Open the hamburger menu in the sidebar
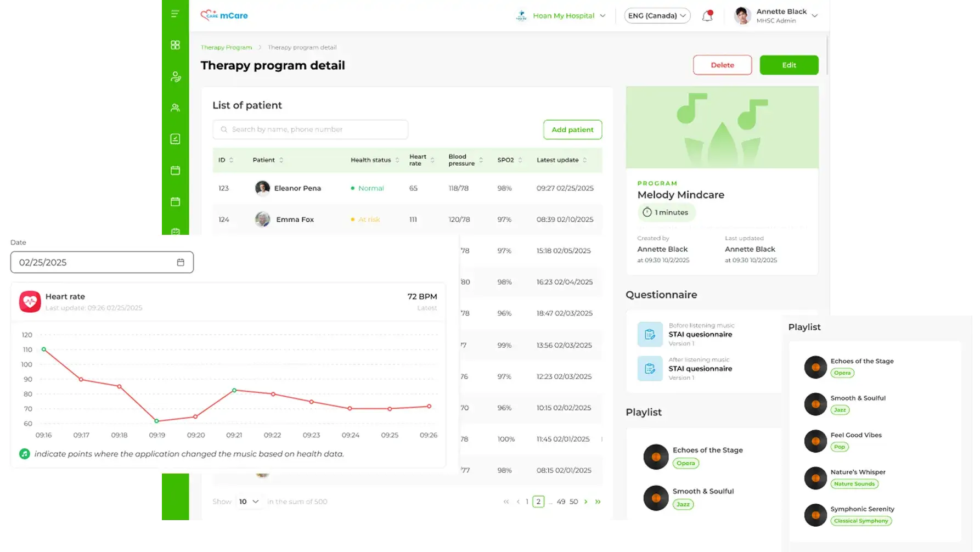The width and height of the screenshot is (980, 552). [x=175, y=14]
